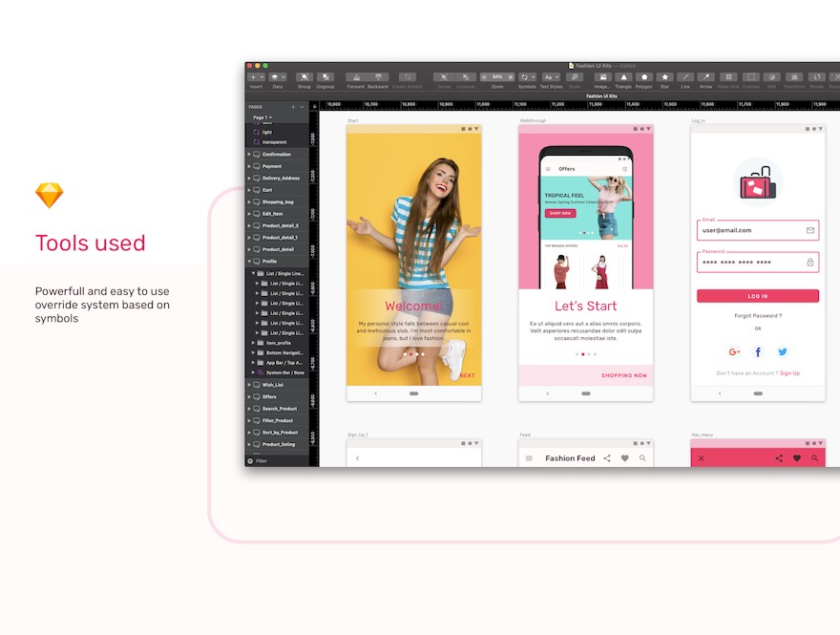Click the Outlines toolbar icon
Image resolution: width=840 pixels, height=635 pixels.
tap(751, 77)
